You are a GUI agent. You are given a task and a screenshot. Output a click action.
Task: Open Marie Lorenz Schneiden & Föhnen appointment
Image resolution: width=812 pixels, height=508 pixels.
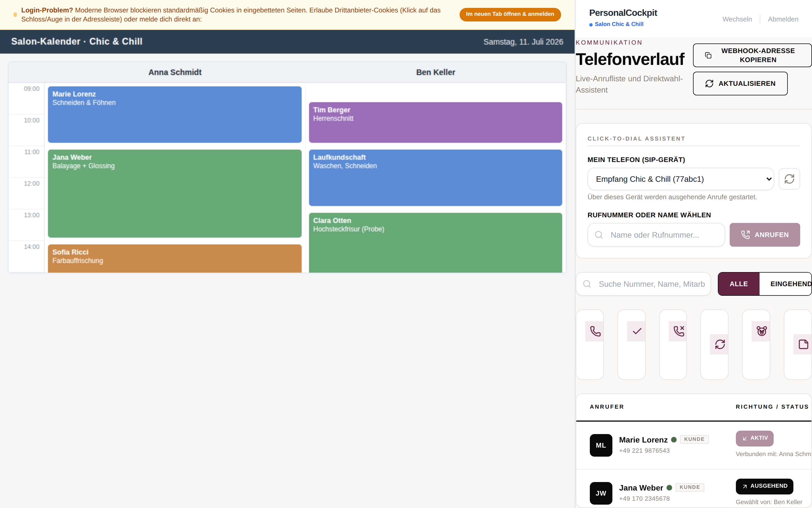(x=175, y=115)
